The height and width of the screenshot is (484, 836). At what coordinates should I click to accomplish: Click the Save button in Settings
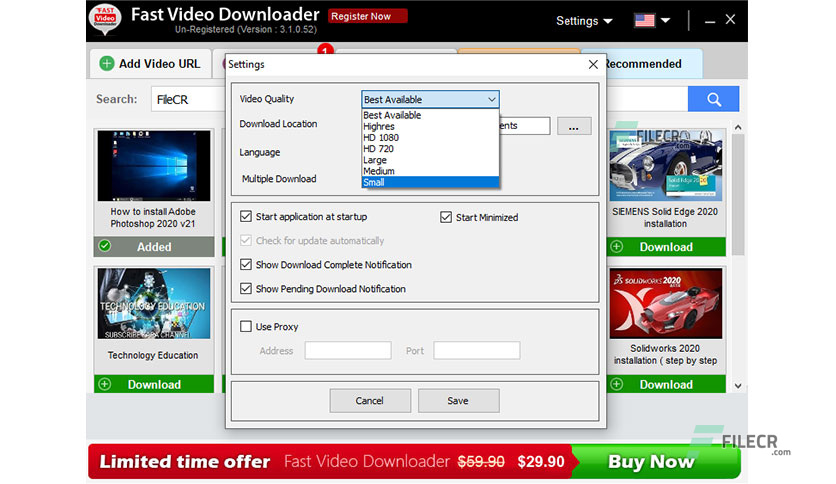click(459, 400)
